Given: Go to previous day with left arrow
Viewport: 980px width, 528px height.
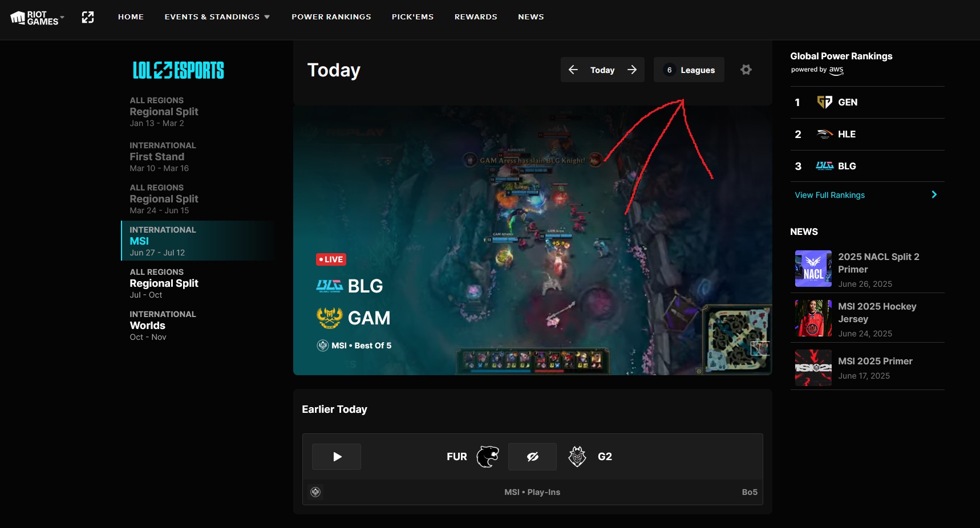Looking at the screenshot, I should click(573, 70).
